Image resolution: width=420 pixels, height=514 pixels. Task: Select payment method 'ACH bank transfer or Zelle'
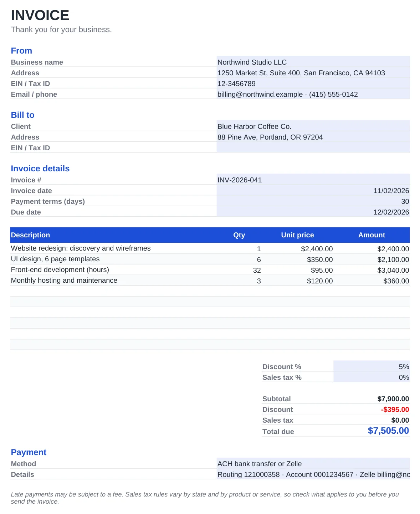point(313,463)
